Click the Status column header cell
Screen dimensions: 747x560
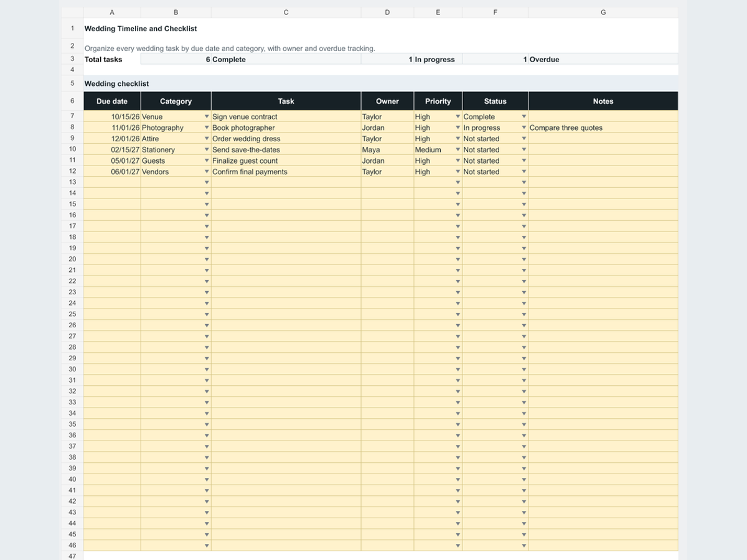(496, 101)
